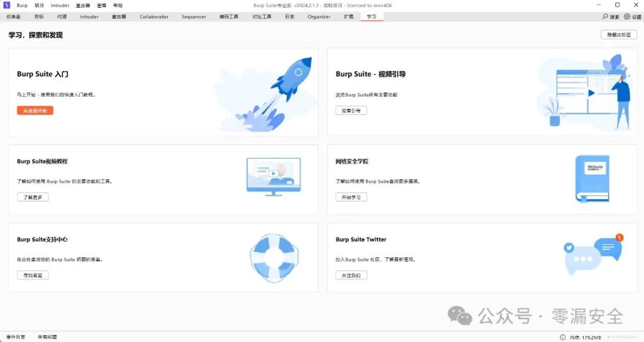The width and height of the screenshot is (644, 342).
Task: Select the 学习 tab
Action: tap(371, 17)
